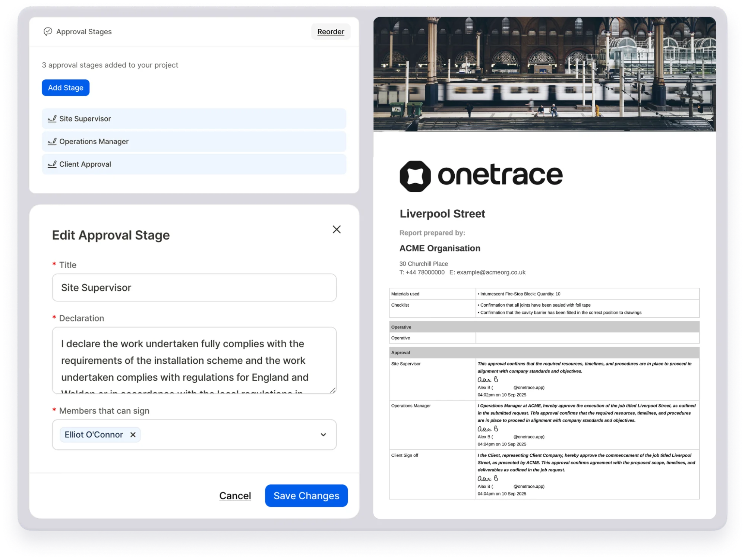This screenshot has height=560, width=745.
Task: Cancel editing the approval stage
Action: [235, 496]
